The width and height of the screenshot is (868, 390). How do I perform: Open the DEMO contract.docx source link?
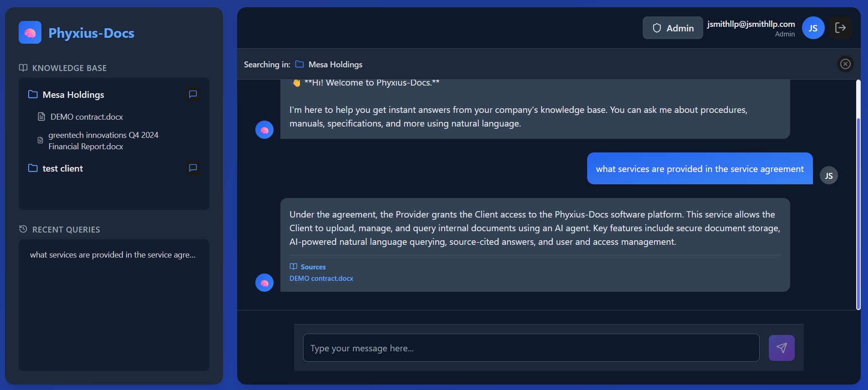(321, 279)
